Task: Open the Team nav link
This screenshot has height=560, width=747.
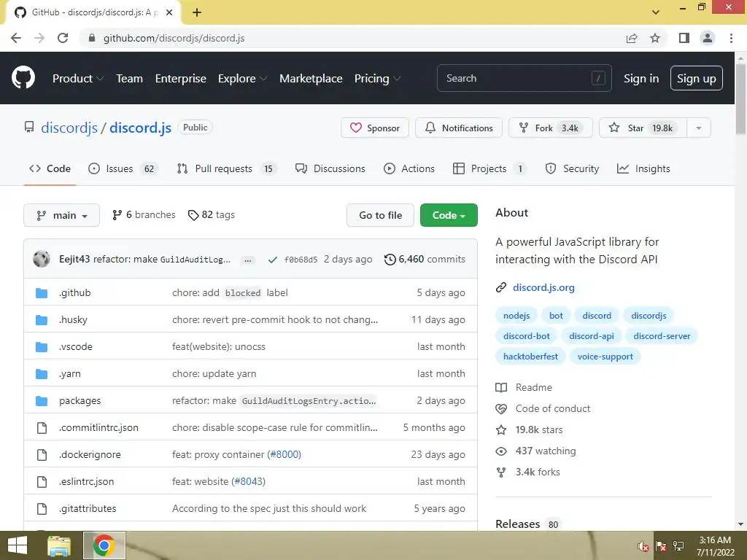Action: click(129, 79)
